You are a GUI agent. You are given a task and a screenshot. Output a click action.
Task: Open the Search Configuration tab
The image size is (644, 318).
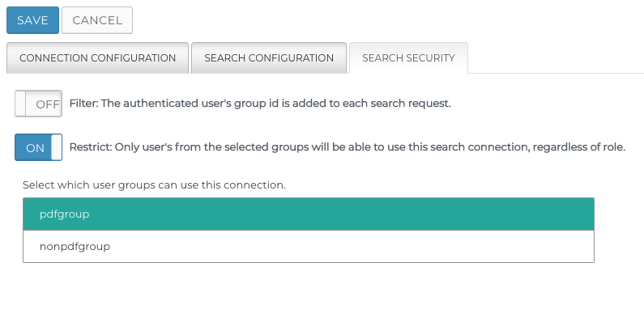click(269, 58)
